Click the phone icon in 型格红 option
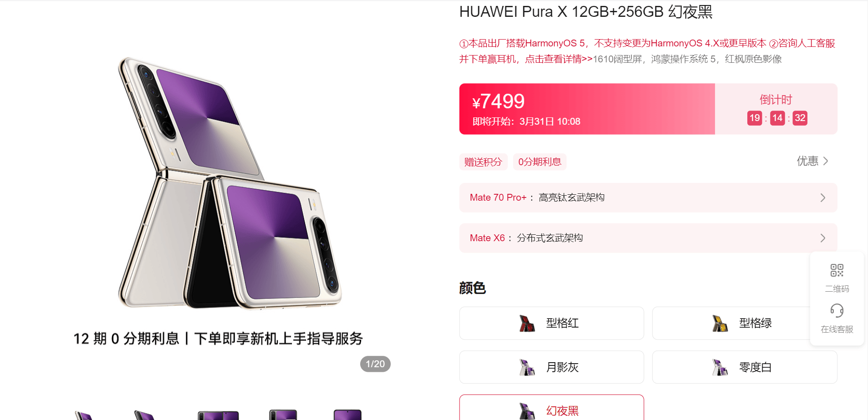 click(x=527, y=323)
